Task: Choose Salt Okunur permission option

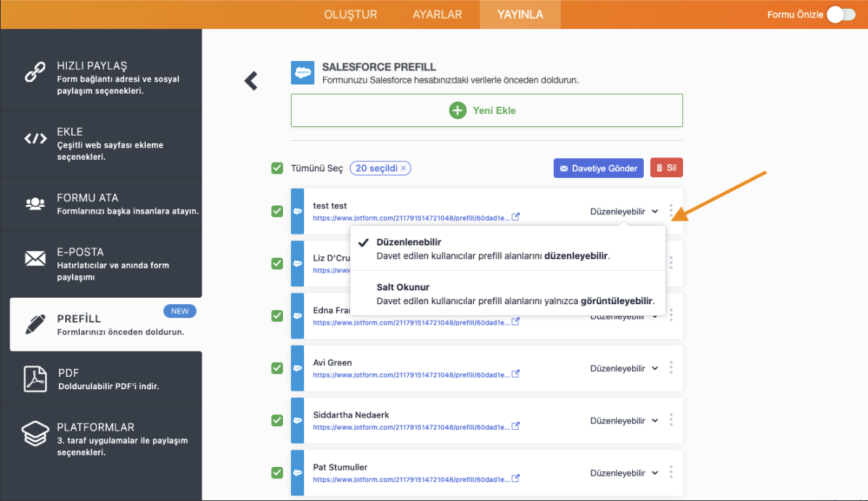Action: coord(507,293)
